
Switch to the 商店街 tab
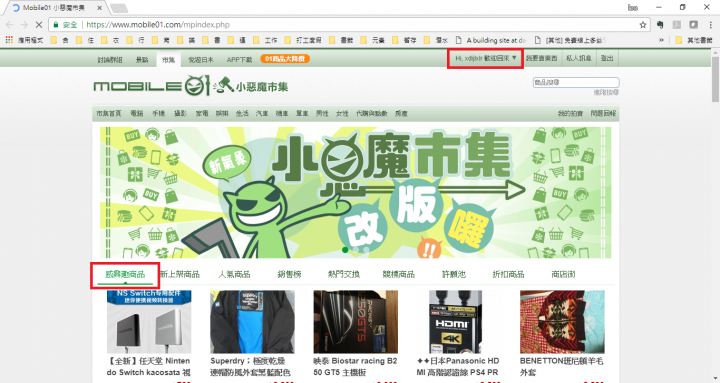[563, 274]
